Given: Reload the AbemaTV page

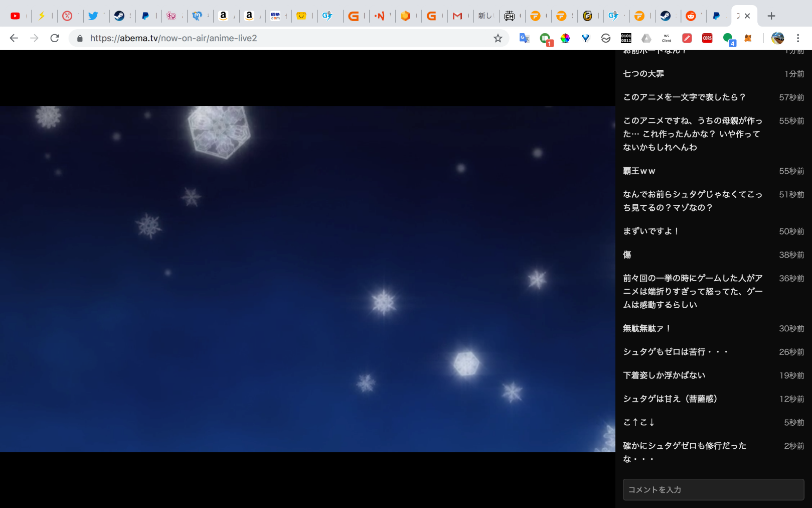Looking at the screenshot, I should click(x=55, y=38).
